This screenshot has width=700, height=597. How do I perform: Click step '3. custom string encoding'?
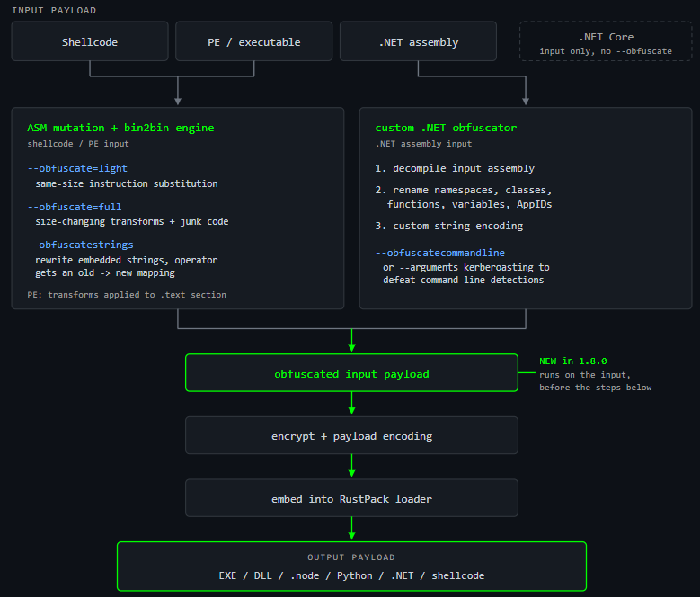[x=448, y=226]
